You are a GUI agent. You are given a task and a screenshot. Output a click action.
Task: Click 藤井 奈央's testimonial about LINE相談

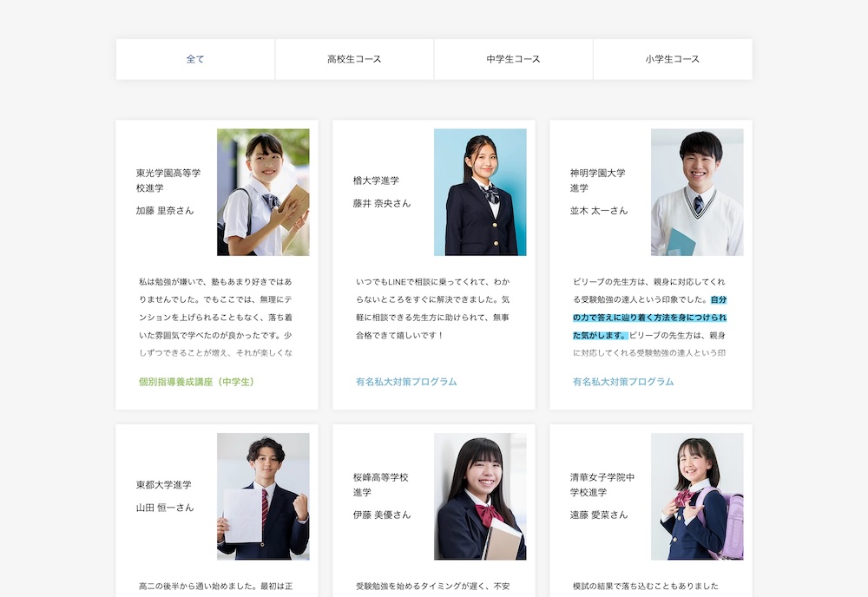coord(433,309)
